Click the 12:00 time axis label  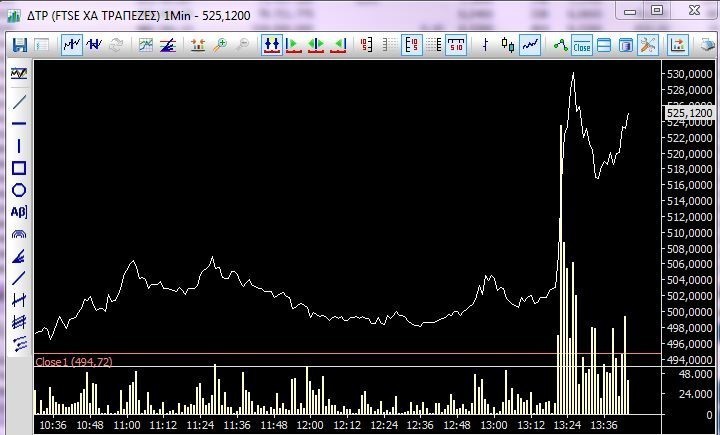pyautogui.click(x=310, y=425)
